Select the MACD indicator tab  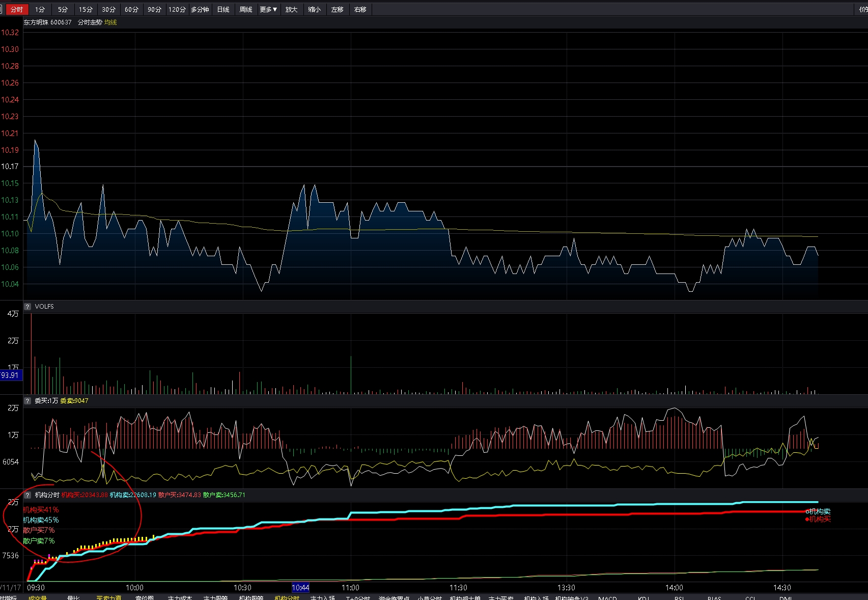[607, 597]
